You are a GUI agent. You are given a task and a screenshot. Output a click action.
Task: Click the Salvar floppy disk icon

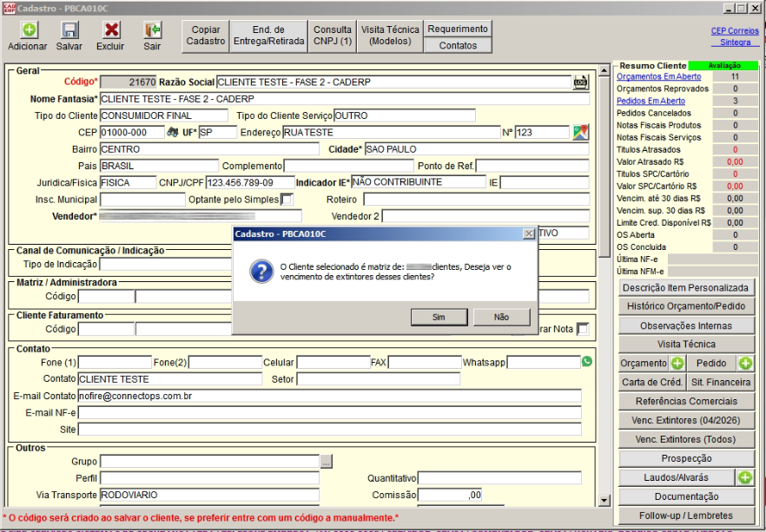click(69, 30)
